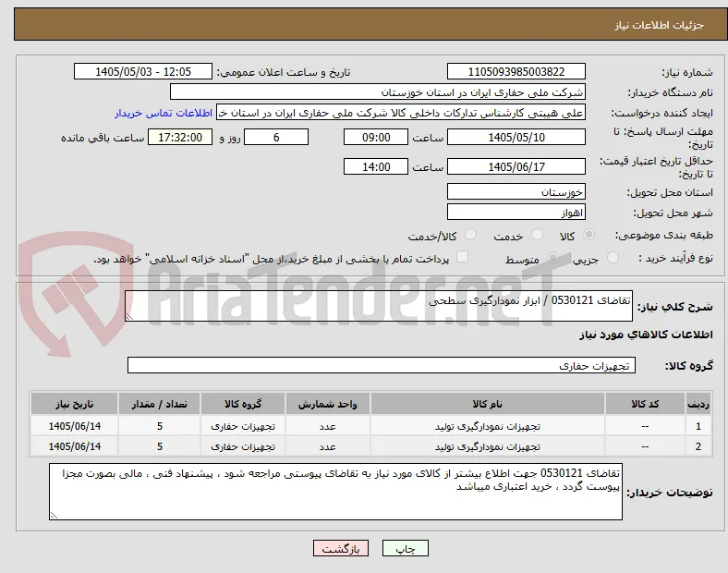Screen dimensions: 728x573
Task: Open the اطلاعات تماس خریدار link
Action: pos(164,113)
